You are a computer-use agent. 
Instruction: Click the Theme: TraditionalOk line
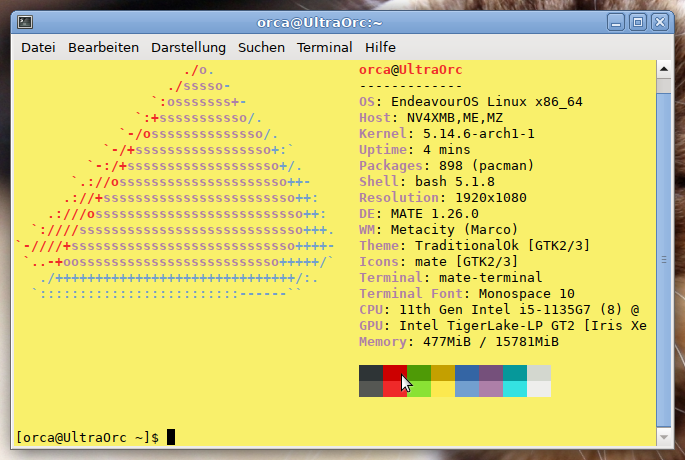tap(474, 246)
